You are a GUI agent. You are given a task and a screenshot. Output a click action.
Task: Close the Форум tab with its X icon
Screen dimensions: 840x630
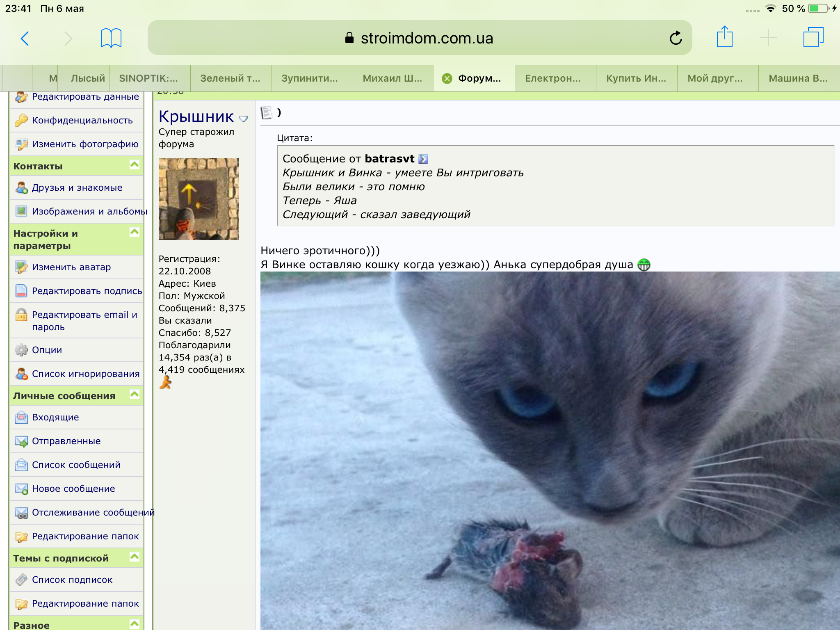[x=447, y=78]
